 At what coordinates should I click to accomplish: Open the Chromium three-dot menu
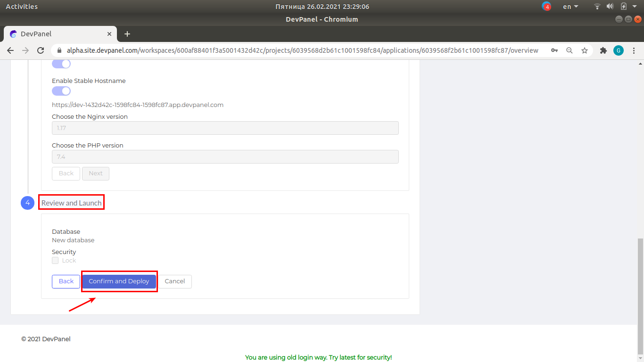tap(634, 50)
